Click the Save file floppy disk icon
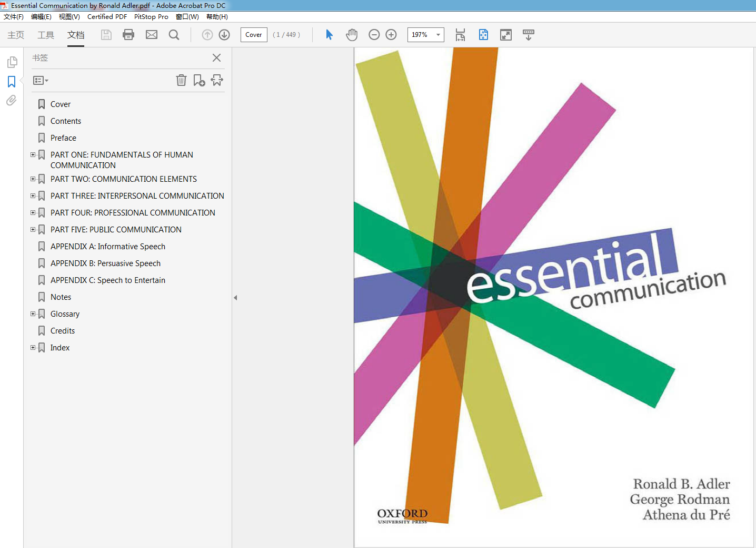 point(106,35)
